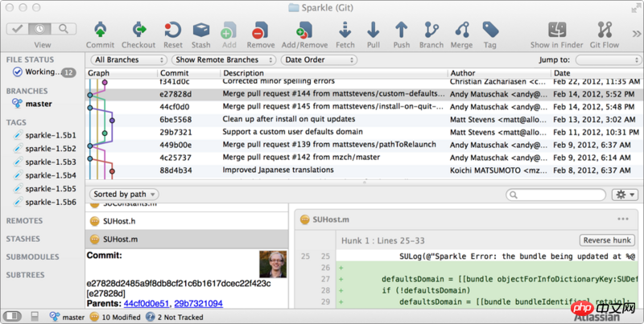Expand the REMOTES sidebar section
The height and width of the screenshot is (324, 644).
24,220
